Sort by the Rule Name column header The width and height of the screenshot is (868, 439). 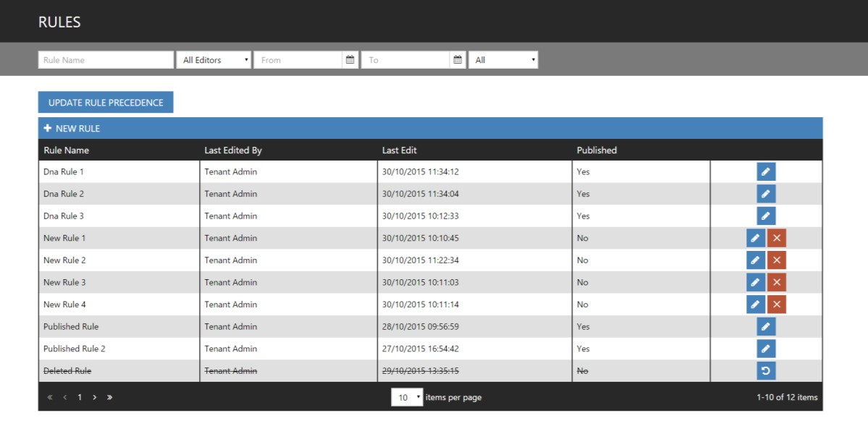pos(67,150)
